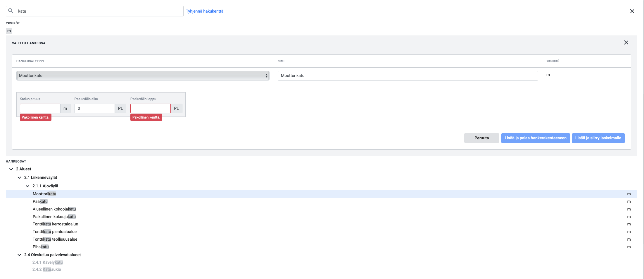
Task: Close the search dialog with top X
Action: click(632, 11)
